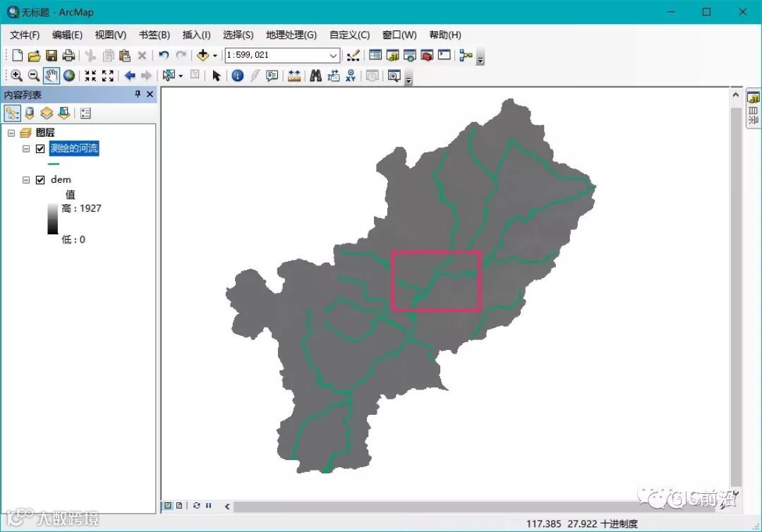Open the Catalog window icon
Viewport: 762px width, 532px height.
click(x=393, y=55)
